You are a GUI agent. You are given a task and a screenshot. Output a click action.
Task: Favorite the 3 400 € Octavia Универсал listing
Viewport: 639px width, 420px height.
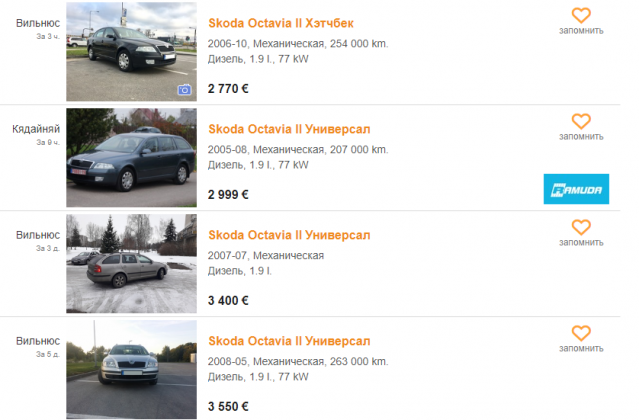coord(581,227)
